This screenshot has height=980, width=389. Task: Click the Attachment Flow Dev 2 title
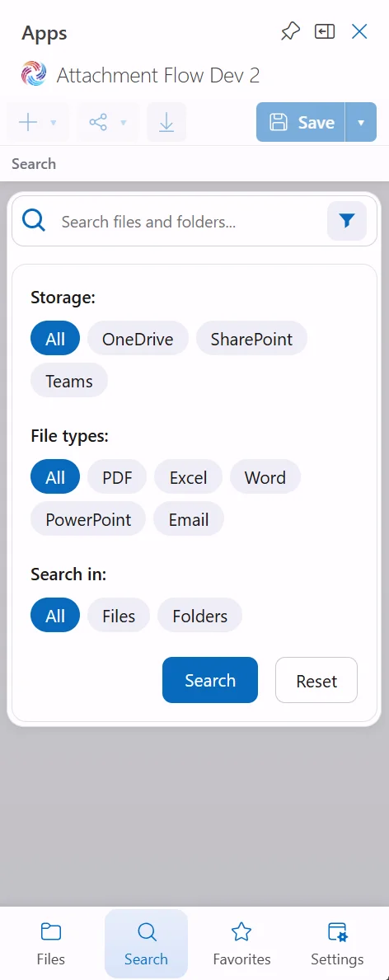click(x=158, y=75)
